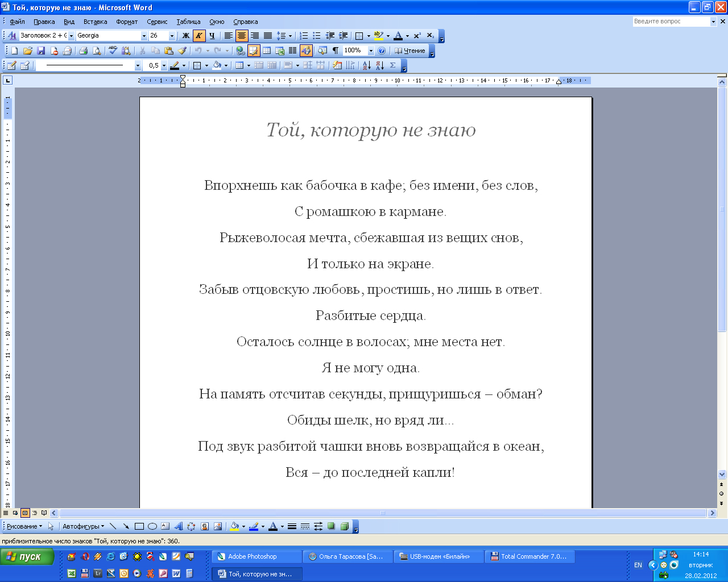This screenshot has height=582, width=728.
Task: Expand the line spacing dropdown arrow
Action: click(290, 36)
